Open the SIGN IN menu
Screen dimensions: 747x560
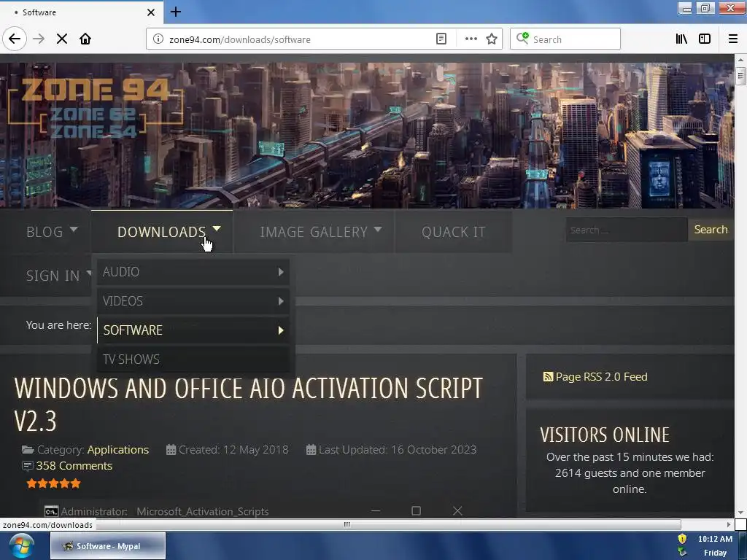pos(53,276)
